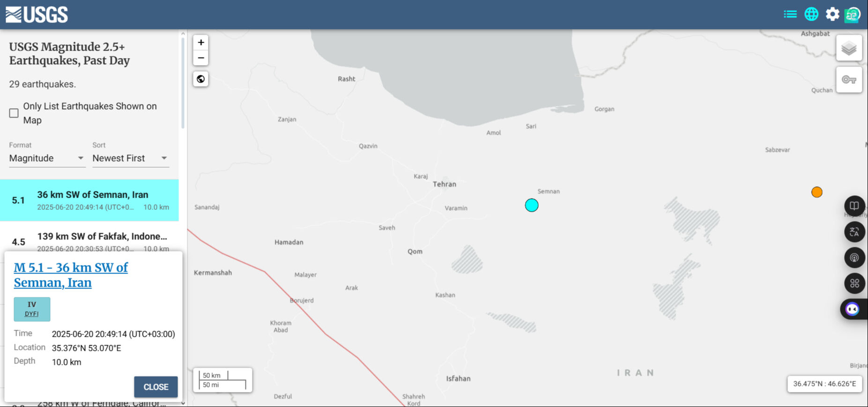Click the Kermanshah city label

coord(213,273)
